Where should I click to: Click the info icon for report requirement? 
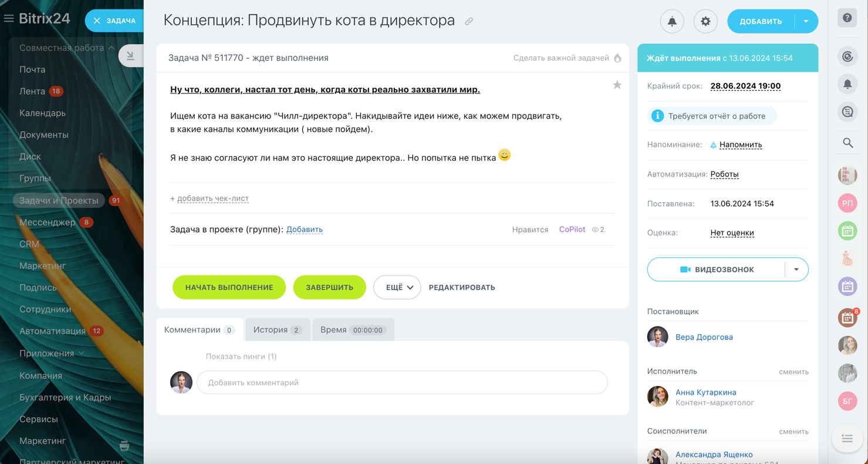tap(657, 116)
